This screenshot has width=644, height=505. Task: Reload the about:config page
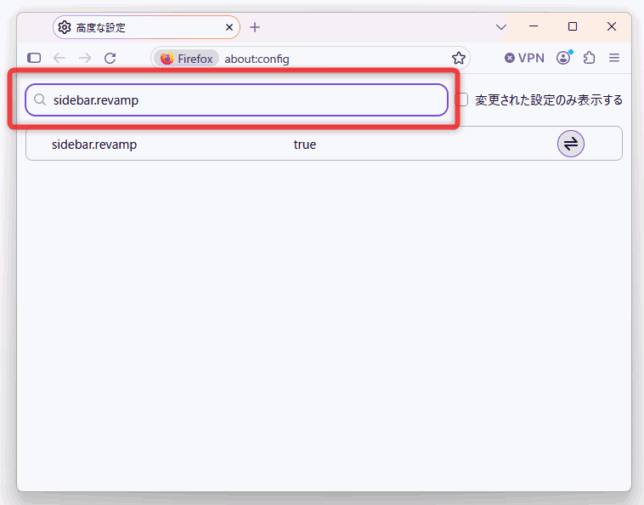click(110, 58)
